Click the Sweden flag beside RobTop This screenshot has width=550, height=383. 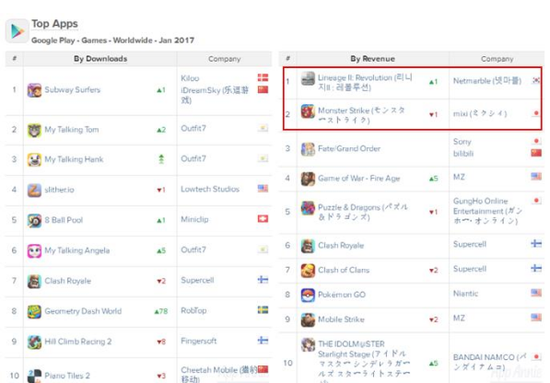point(263,310)
